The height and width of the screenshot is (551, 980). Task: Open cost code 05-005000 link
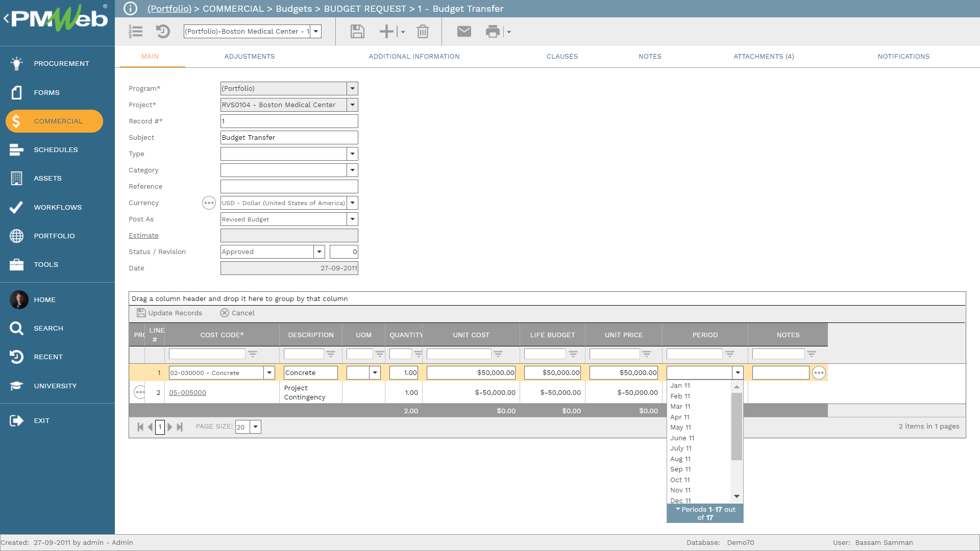[188, 392]
